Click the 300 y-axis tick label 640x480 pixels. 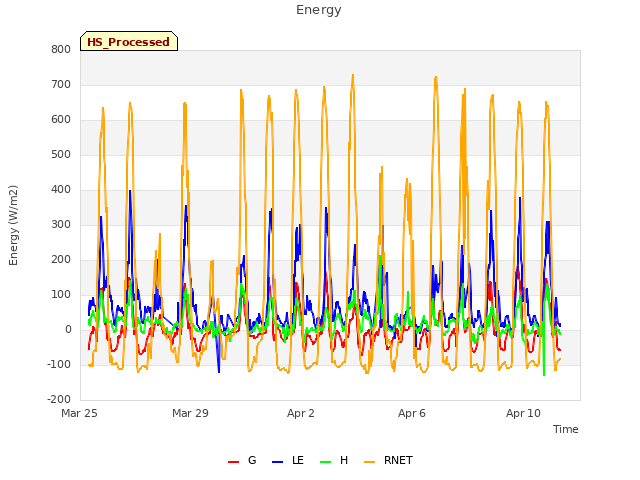pos(61,224)
